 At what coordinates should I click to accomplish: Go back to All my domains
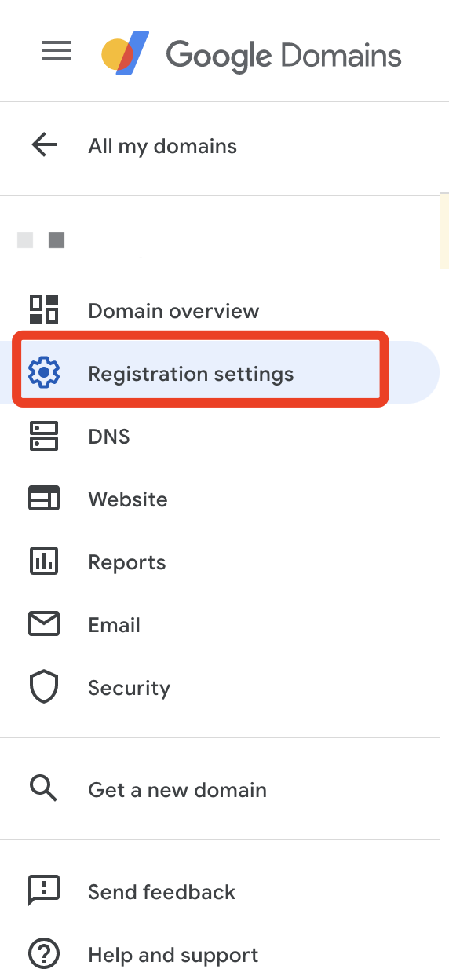[x=162, y=146]
